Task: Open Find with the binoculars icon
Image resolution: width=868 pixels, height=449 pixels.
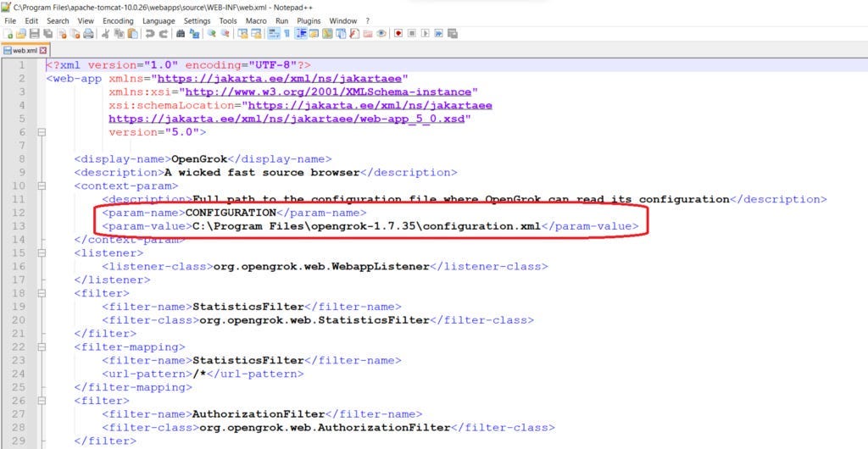Action: pyautogui.click(x=180, y=34)
